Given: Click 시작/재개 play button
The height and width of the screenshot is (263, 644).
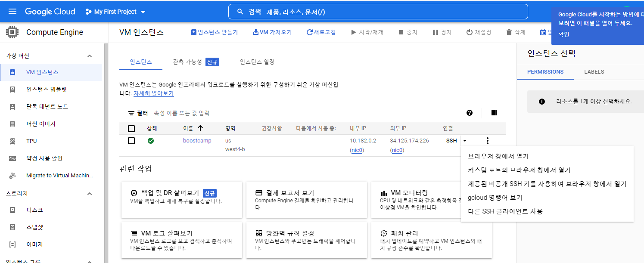Looking at the screenshot, I should pos(367,32).
